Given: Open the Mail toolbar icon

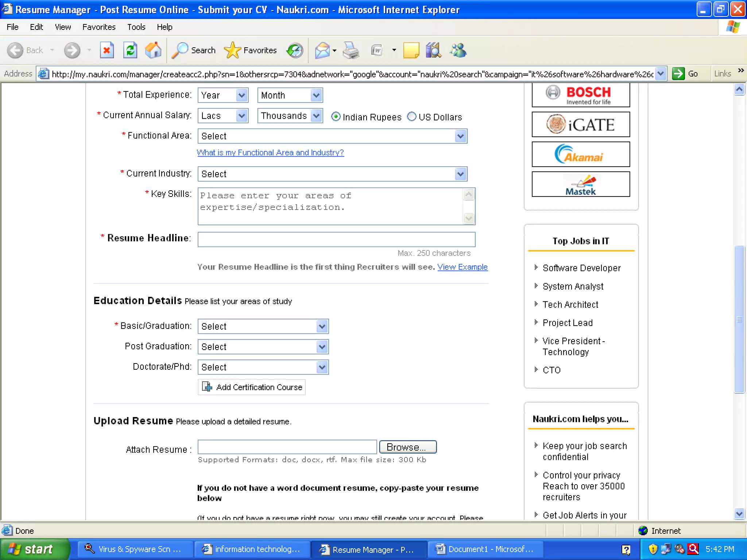Looking at the screenshot, I should pyautogui.click(x=322, y=50).
